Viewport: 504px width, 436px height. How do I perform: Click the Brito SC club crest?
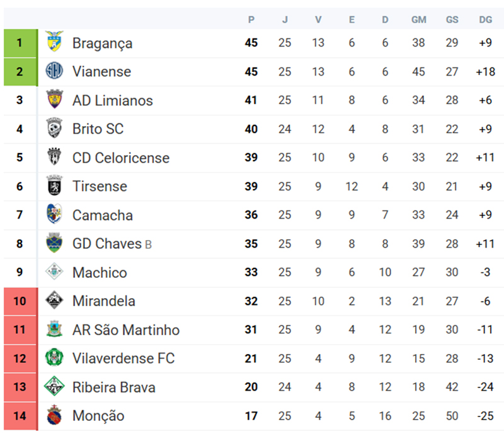pos(55,129)
